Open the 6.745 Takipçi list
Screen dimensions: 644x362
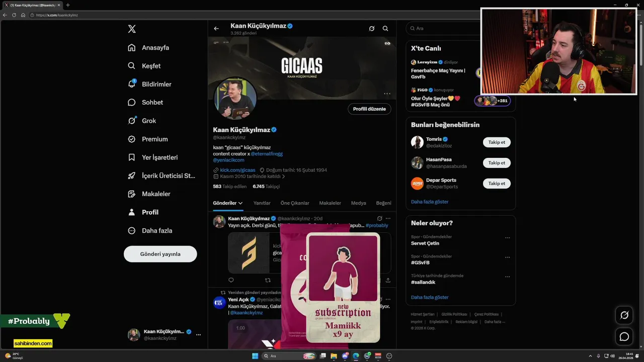click(x=266, y=187)
